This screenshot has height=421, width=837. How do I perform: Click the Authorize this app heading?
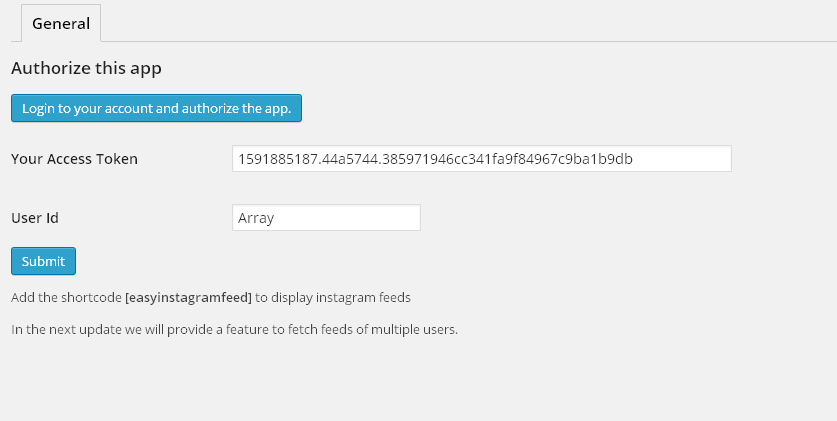point(86,69)
